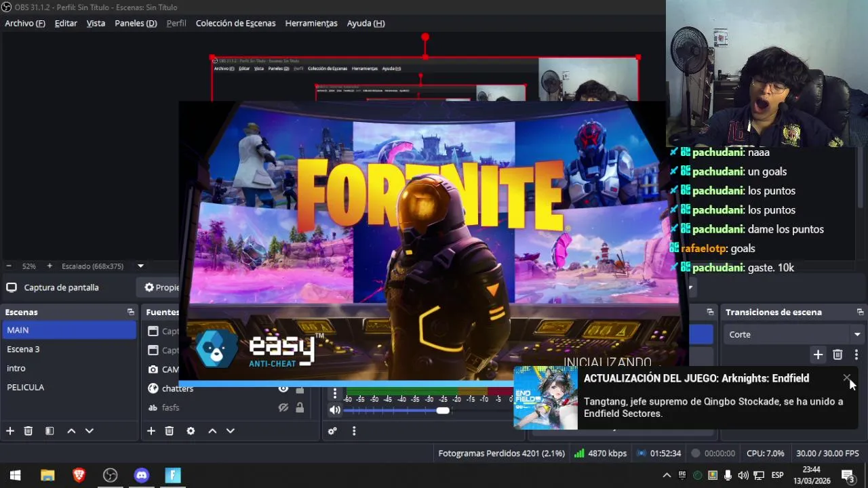Viewport: 868px width, 488px height.
Task: Select the intro scene
Action: 69,368
